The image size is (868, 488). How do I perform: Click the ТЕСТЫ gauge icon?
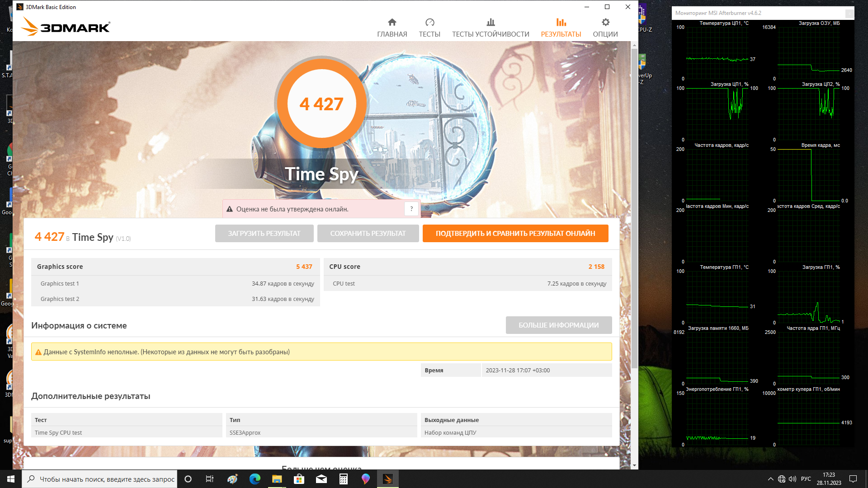click(429, 23)
